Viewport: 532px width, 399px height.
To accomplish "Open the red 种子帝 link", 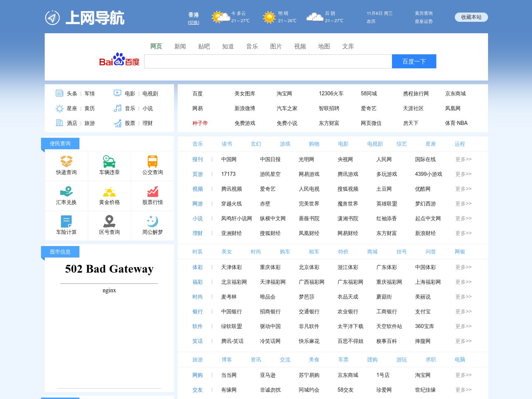I will pyautogui.click(x=200, y=123).
